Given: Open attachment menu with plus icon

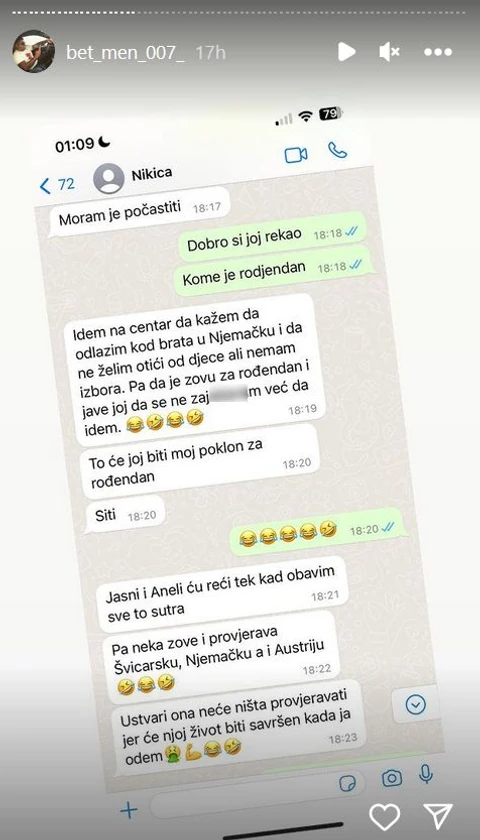Looking at the screenshot, I should pyautogui.click(x=129, y=811).
